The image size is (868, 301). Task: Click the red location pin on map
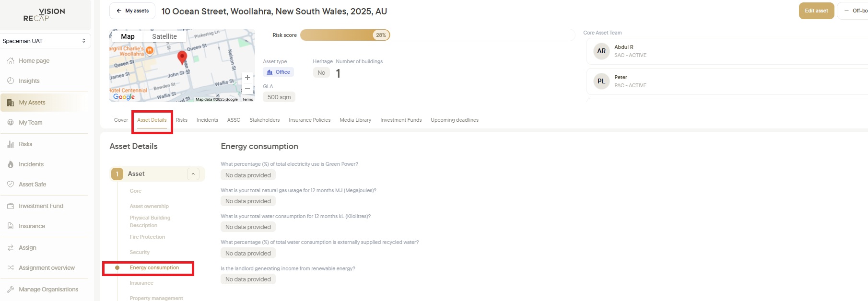(x=182, y=58)
